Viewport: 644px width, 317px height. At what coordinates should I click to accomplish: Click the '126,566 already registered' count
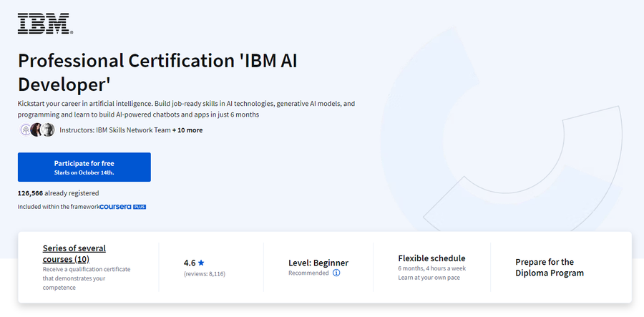click(x=59, y=193)
